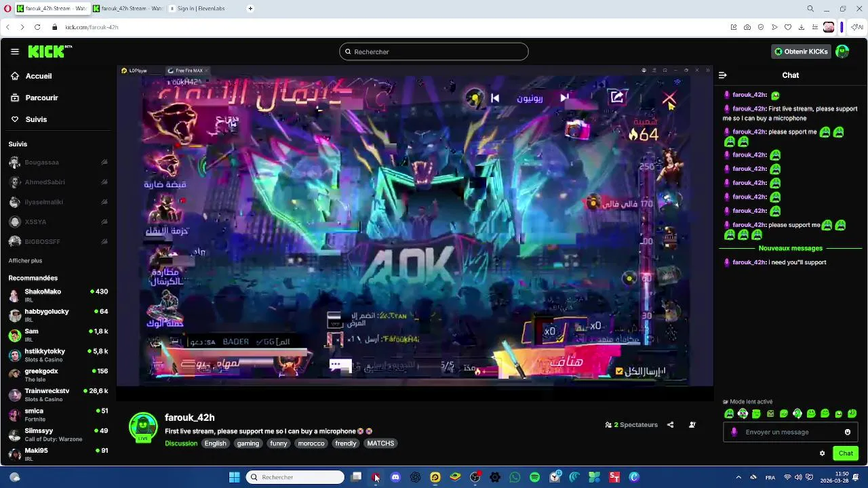Click the farouk_42h channel name

[190, 418]
